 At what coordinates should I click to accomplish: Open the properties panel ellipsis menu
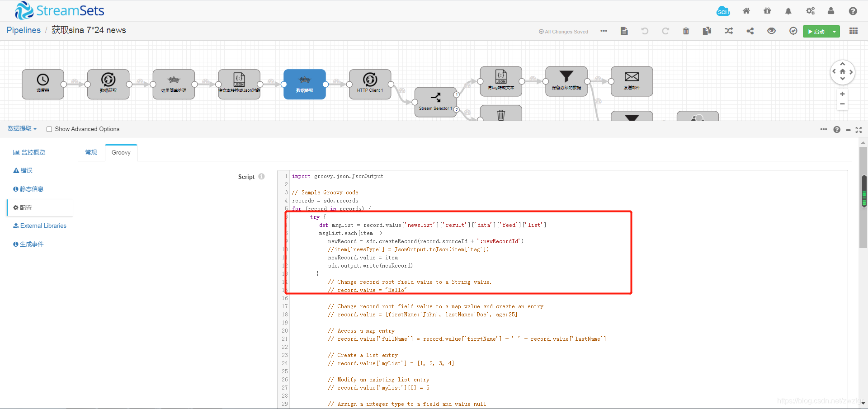824,129
